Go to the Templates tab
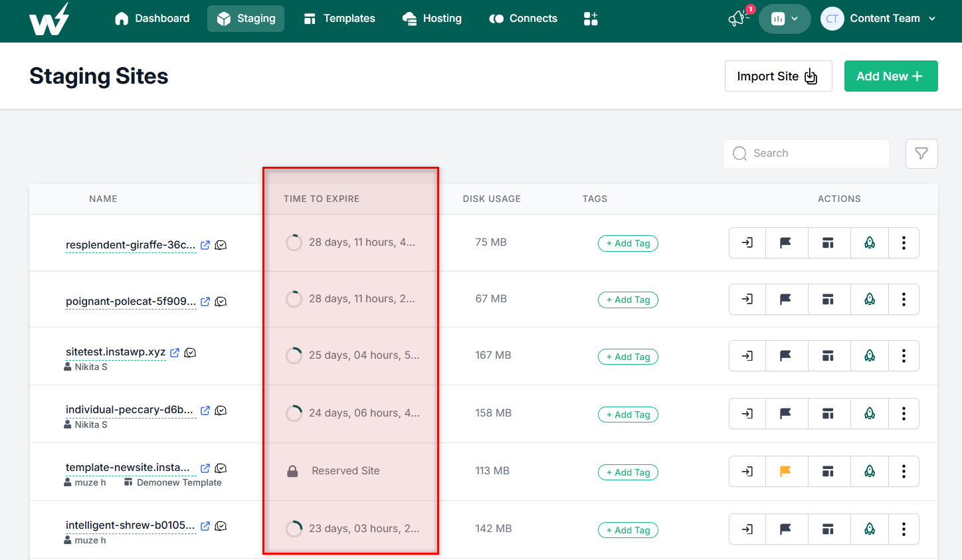Screen dimensions: 962x560 click(x=339, y=19)
